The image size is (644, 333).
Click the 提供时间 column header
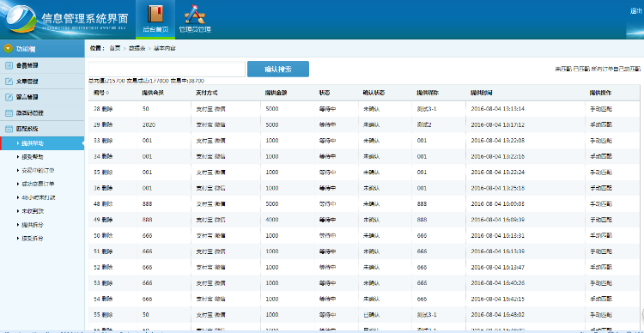coord(482,94)
